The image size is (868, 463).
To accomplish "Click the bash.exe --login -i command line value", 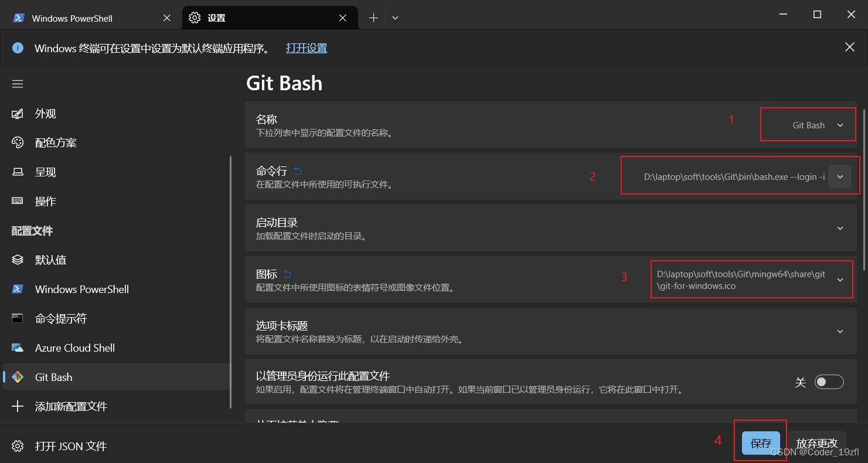I will click(734, 176).
